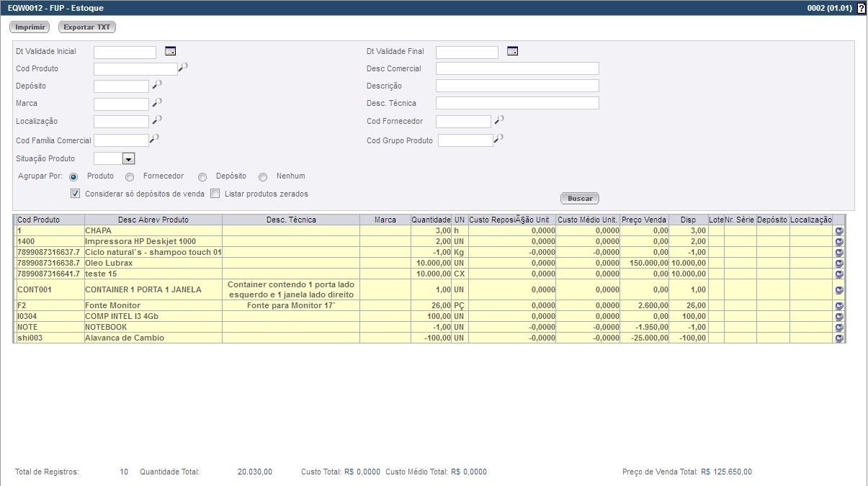Image resolution: width=868 pixels, height=486 pixels.
Task: Click Exportar TXT button
Action: coord(86,27)
